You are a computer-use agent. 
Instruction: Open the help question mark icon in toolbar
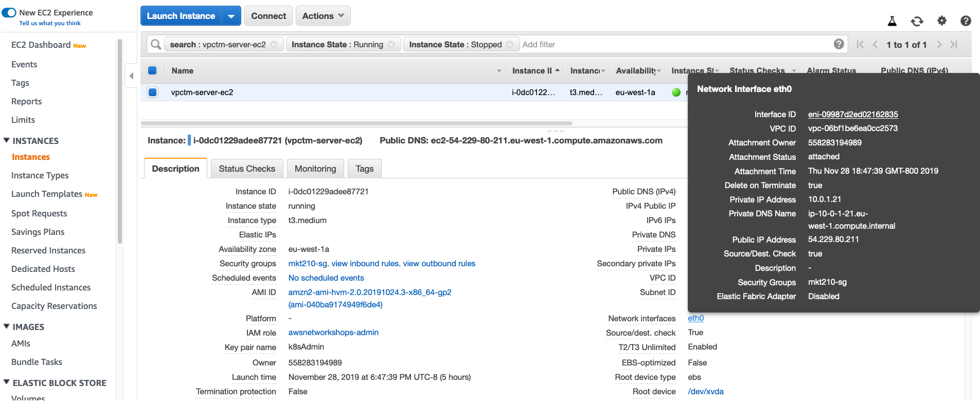pyautogui.click(x=966, y=21)
